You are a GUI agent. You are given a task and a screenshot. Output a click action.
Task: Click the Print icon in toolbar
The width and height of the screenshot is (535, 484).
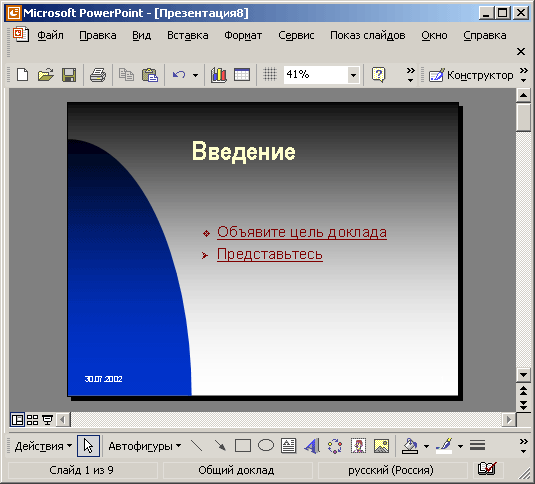98,75
